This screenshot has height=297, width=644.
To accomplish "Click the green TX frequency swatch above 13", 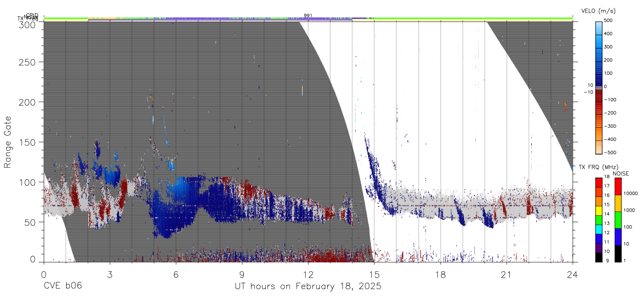I will pyautogui.click(x=598, y=219).
